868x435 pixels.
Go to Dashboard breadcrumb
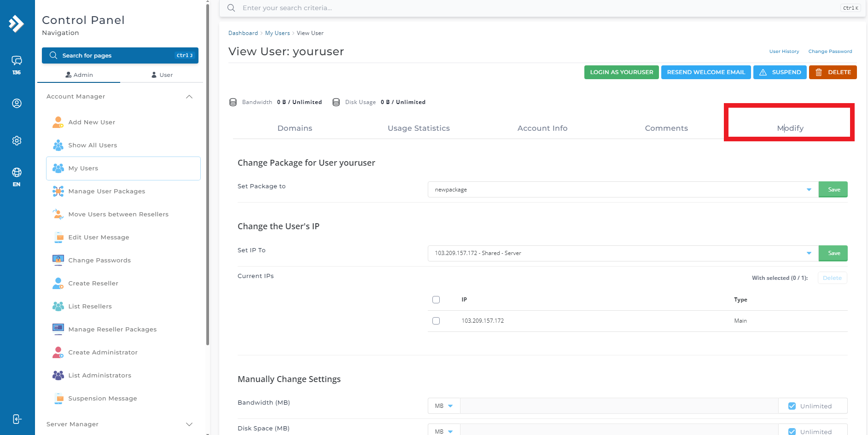click(243, 33)
